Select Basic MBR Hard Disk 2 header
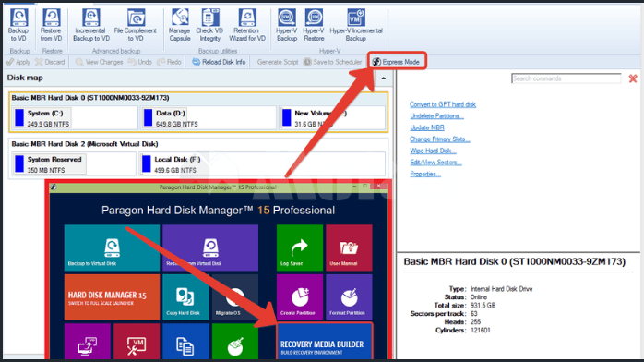Image resolution: width=644 pixels, height=362 pixels. click(x=85, y=144)
